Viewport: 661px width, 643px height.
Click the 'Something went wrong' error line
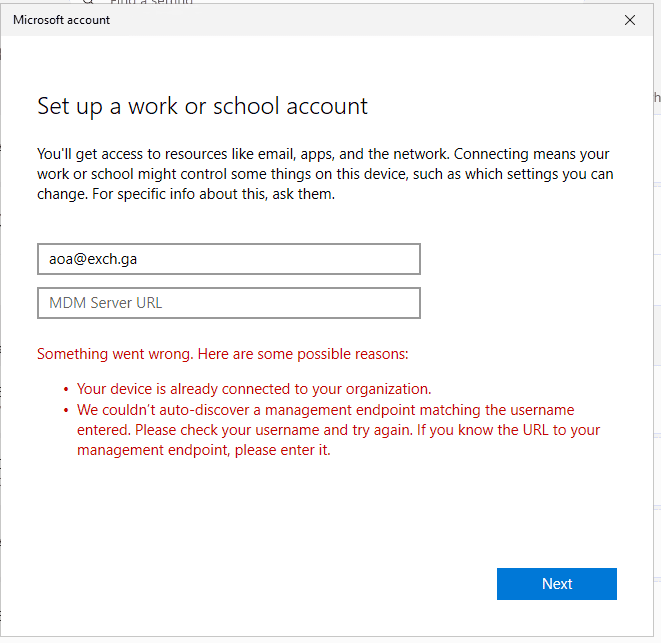coord(223,354)
